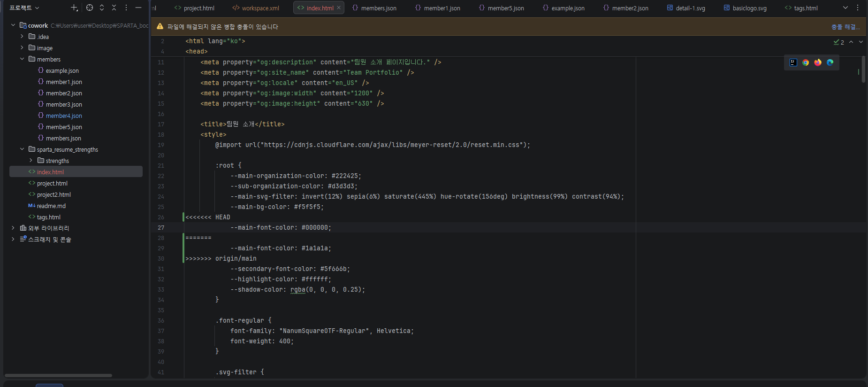Select member4.json in the project tree
Screen dimensions: 868x387
[x=64, y=116]
